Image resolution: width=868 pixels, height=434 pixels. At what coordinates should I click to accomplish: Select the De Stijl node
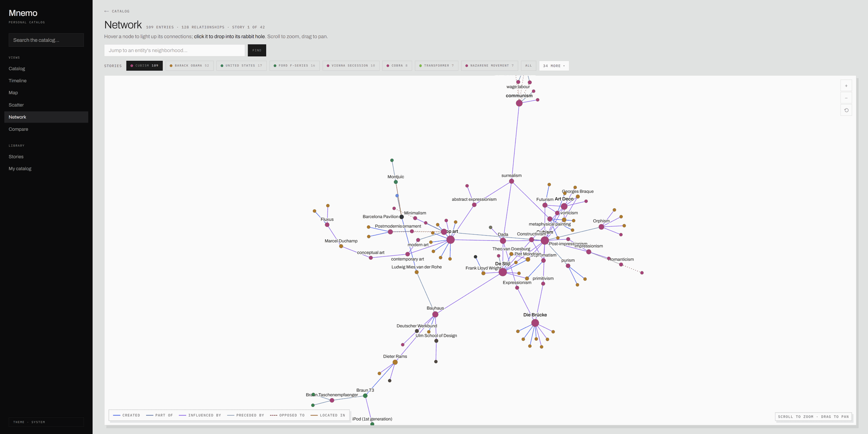click(503, 272)
